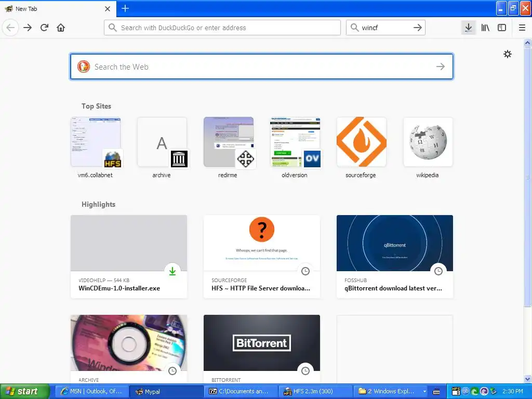Click the page scrollbar down arrow
The height and width of the screenshot is (399, 532).
(528, 379)
